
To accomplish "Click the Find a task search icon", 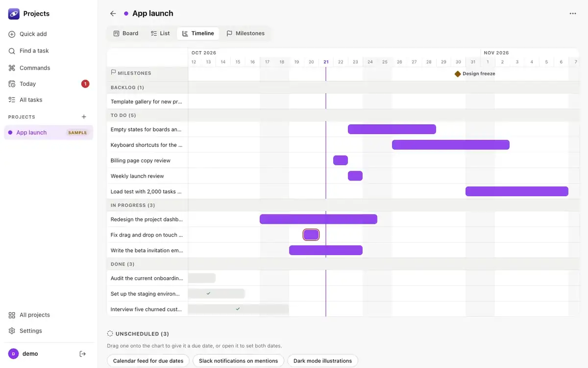I will pyautogui.click(x=12, y=51).
